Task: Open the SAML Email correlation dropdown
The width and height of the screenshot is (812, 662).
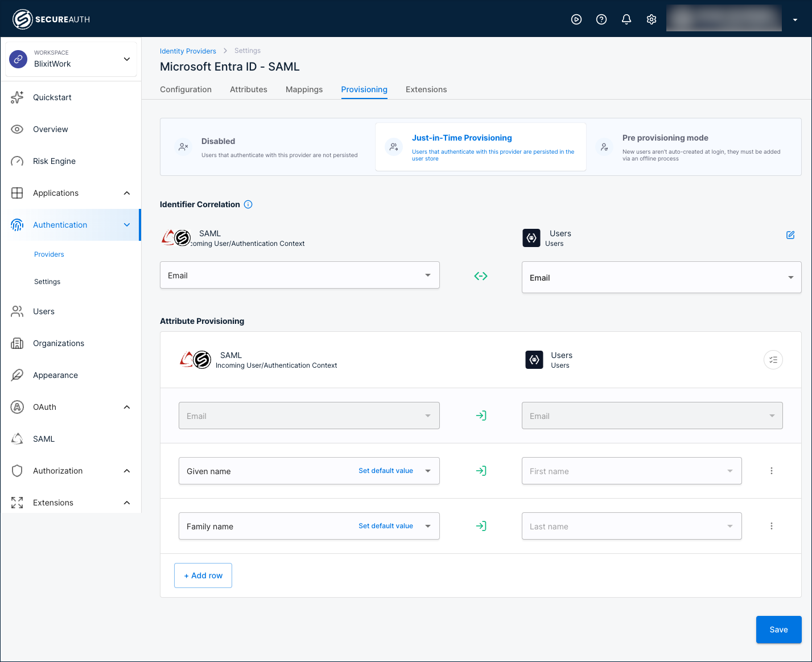Action: tap(300, 275)
